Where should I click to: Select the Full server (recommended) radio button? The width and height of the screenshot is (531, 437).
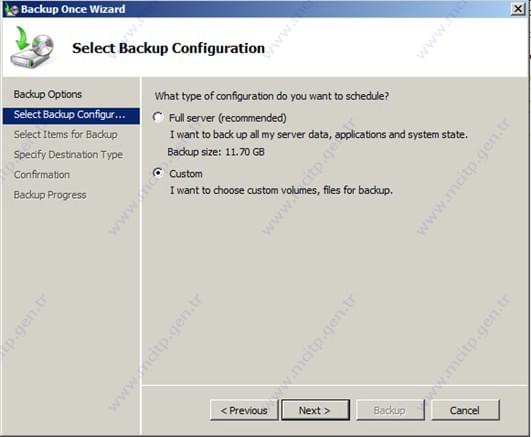tap(158, 117)
